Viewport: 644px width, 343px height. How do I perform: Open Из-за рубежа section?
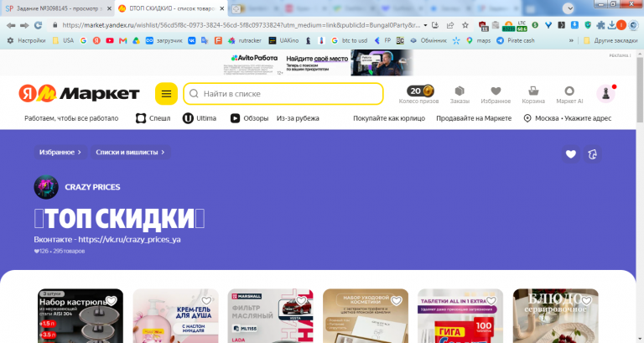(298, 118)
